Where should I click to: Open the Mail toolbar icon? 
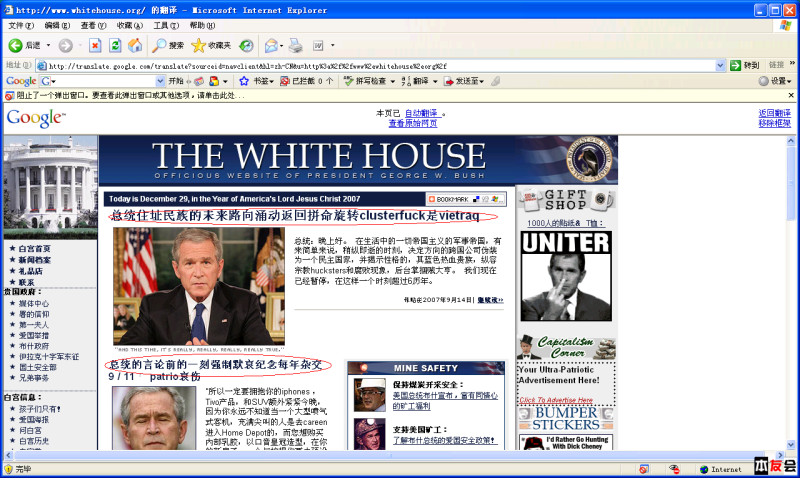(x=271, y=46)
